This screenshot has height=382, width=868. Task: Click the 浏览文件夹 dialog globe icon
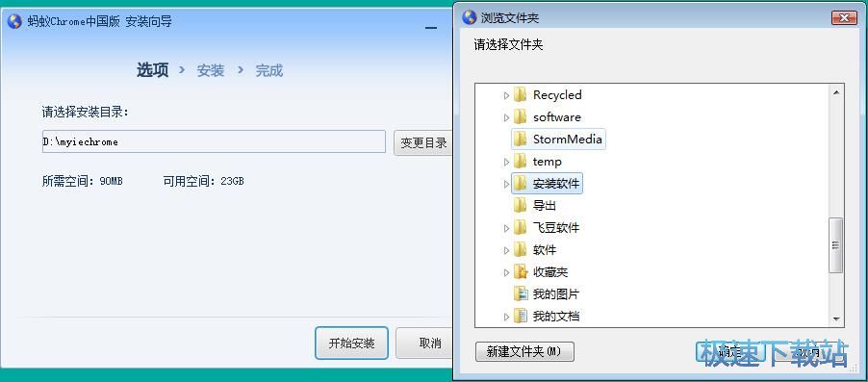470,17
